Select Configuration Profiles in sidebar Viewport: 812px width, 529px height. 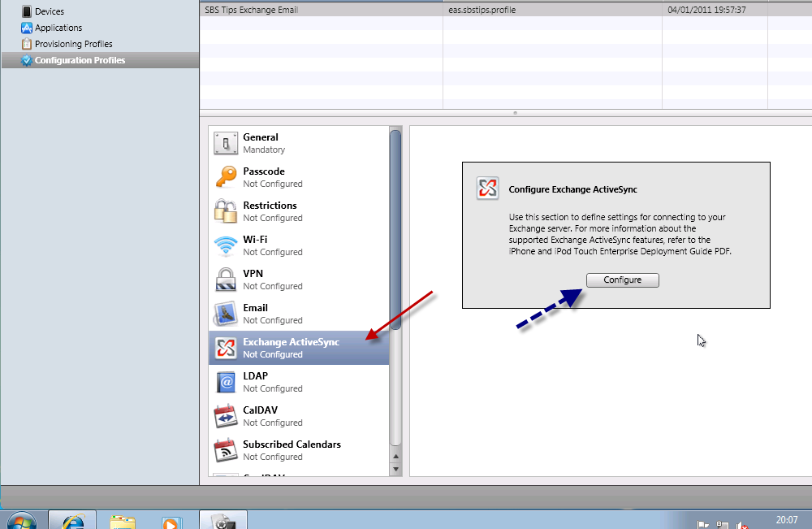(x=80, y=60)
